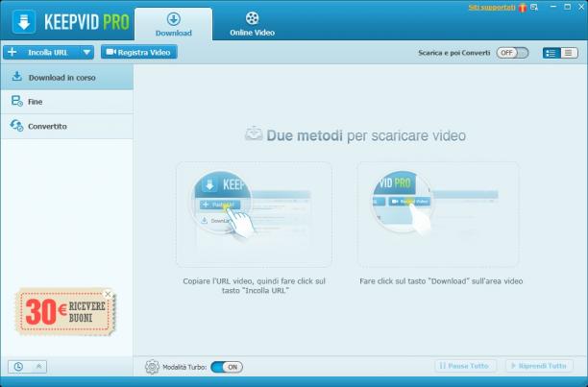Click the Incolla URL method illustration
The image size is (588, 387).
point(254,214)
